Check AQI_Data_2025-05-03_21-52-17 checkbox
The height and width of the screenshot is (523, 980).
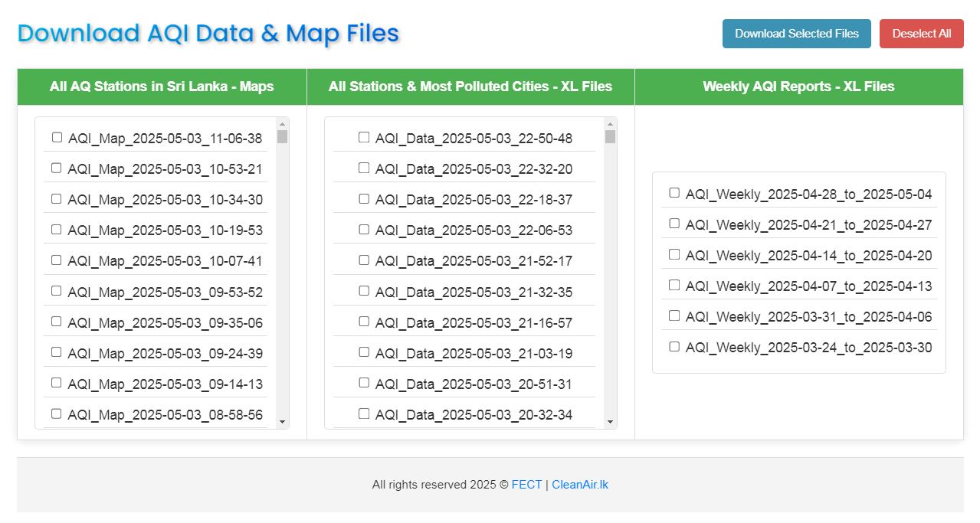click(364, 260)
